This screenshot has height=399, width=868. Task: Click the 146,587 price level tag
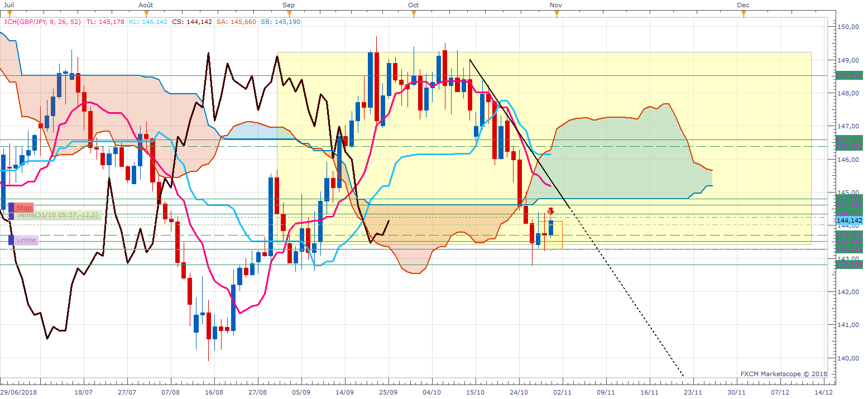[x=848, y=140]
